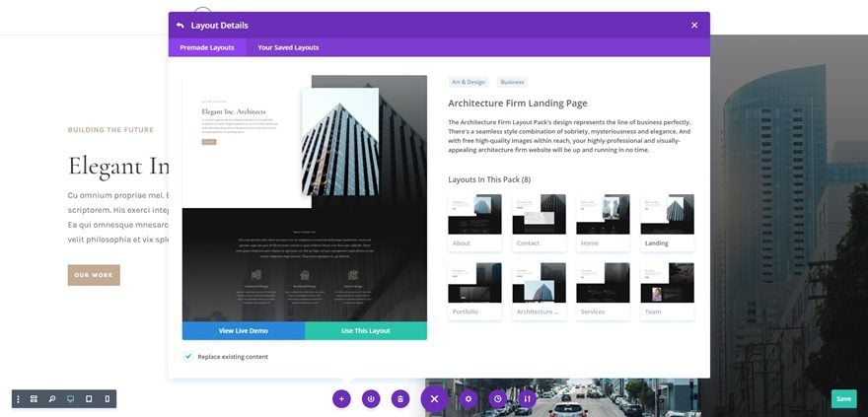
Task: Select the Premade Layouts tab
Action: [x=207, y=47]
